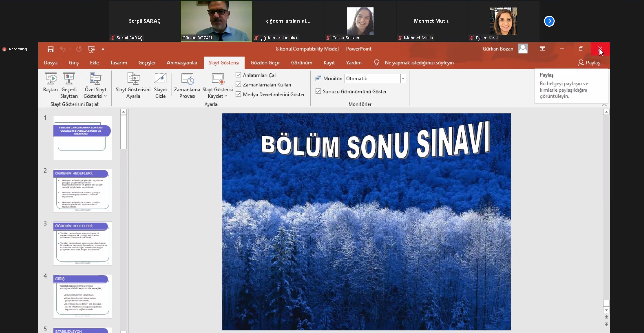Open the Customize Quick Access Toolbar dropdown

coord(103,49)
